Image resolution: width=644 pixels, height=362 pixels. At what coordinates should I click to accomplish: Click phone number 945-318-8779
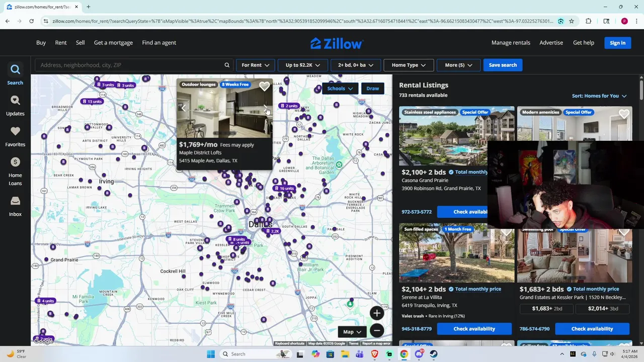coord(417,329)
